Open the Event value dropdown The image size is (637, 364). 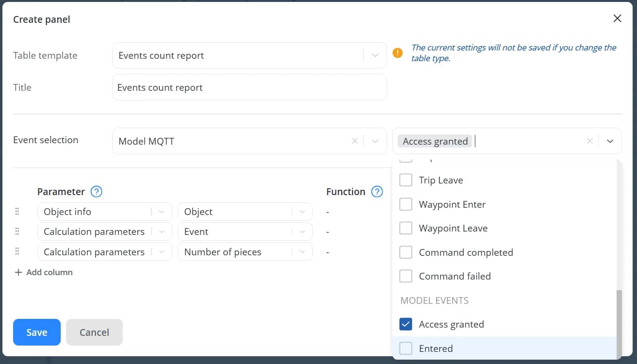click(x=245, y=232)
